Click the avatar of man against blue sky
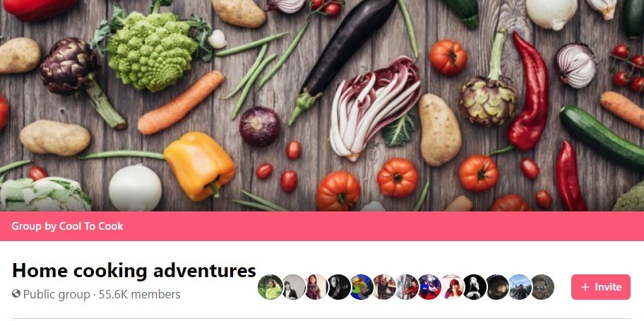 (x=520, y=287)
